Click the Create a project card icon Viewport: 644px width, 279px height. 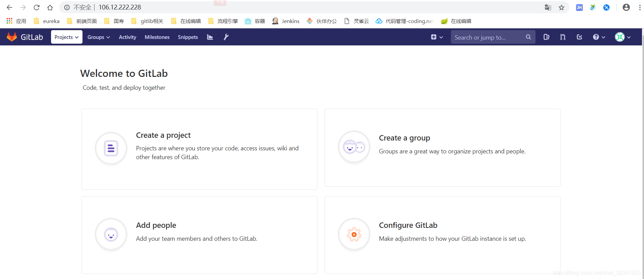[x=111, y=148]
